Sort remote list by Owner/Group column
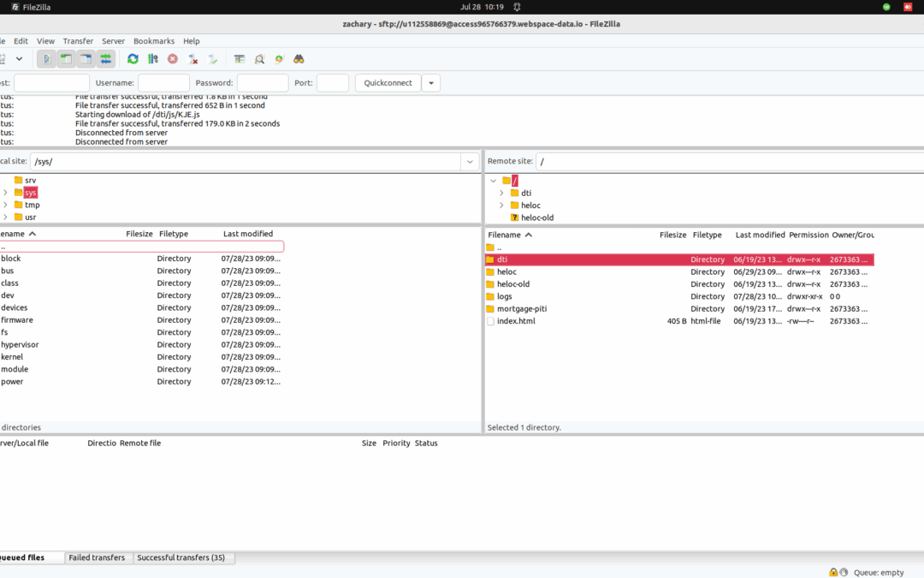924x578 pixels. [x=853, y=235]
